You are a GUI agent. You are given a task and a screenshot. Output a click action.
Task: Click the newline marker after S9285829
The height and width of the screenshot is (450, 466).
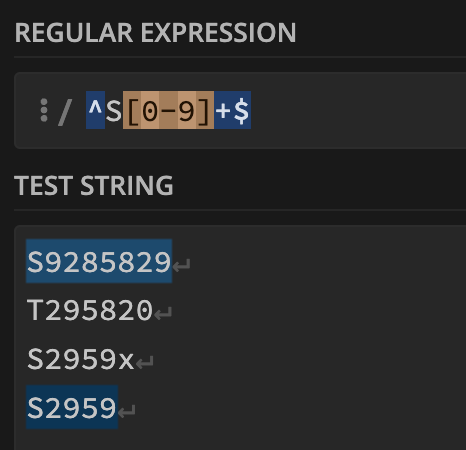(182, 266)
